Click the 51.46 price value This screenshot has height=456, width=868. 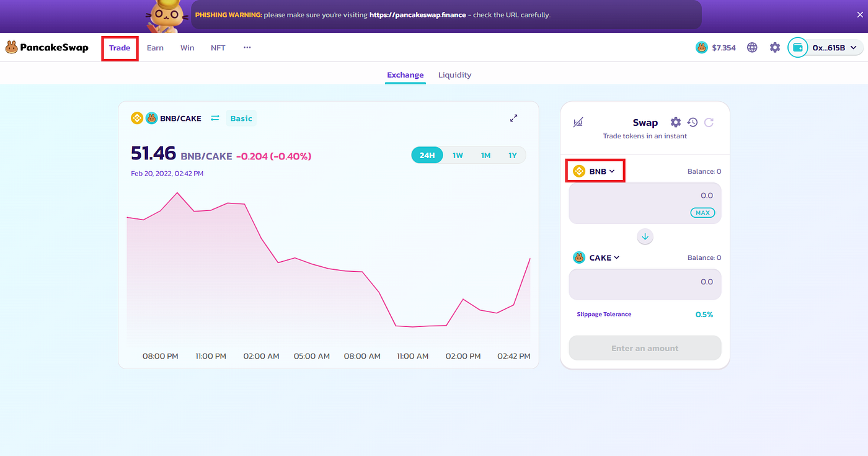pos(154,153)
